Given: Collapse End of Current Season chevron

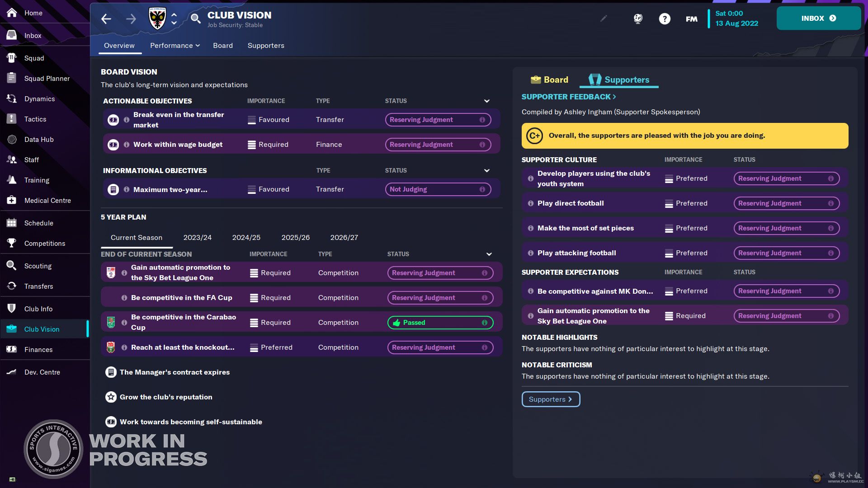Looking at the screenshot, I should click(489, 254).
